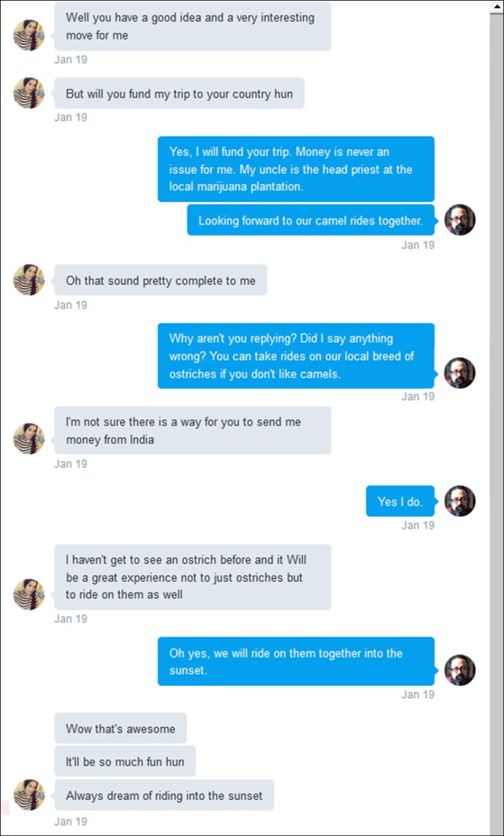Select the "But will you fund my trip" bubble
Image resolution: width=504 pixels, height=836 pixels.
[x=179, y=94]
